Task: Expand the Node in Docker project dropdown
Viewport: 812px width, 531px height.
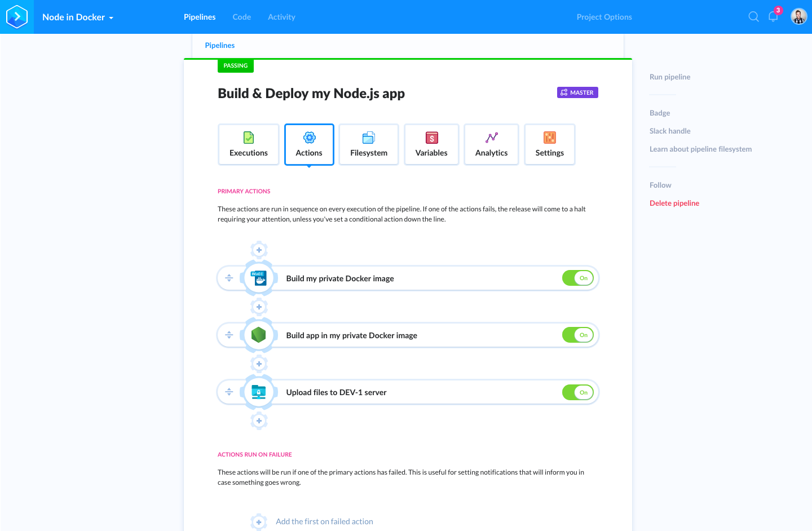Action: point(78,17)
